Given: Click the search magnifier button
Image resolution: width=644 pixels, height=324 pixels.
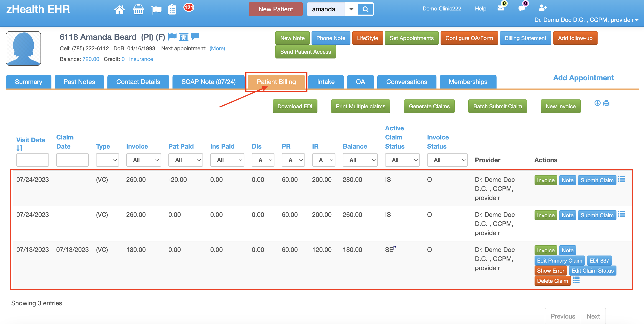Looking at the screenshot, I should [x=365, y=9].
